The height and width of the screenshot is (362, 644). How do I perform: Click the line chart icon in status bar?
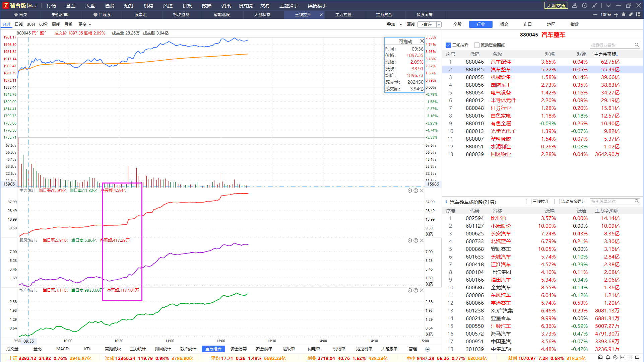point(623,358)
